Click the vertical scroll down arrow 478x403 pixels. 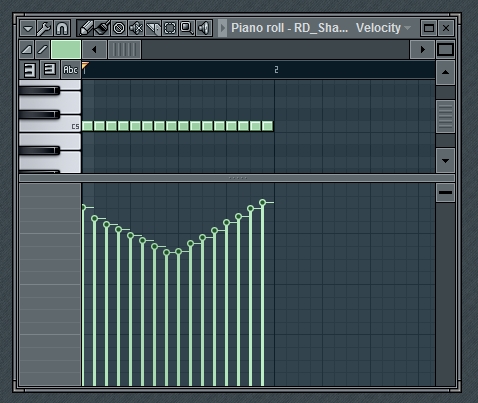click(445, 161)
